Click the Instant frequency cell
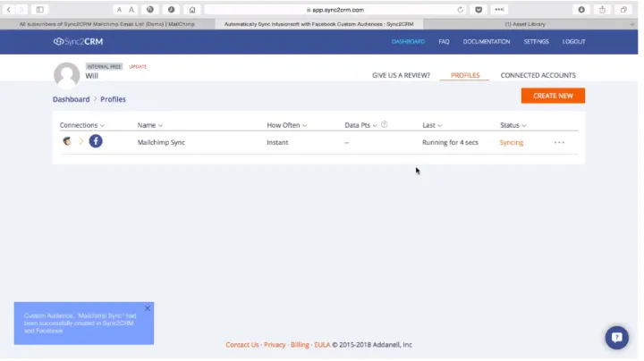 pos(277,142)
